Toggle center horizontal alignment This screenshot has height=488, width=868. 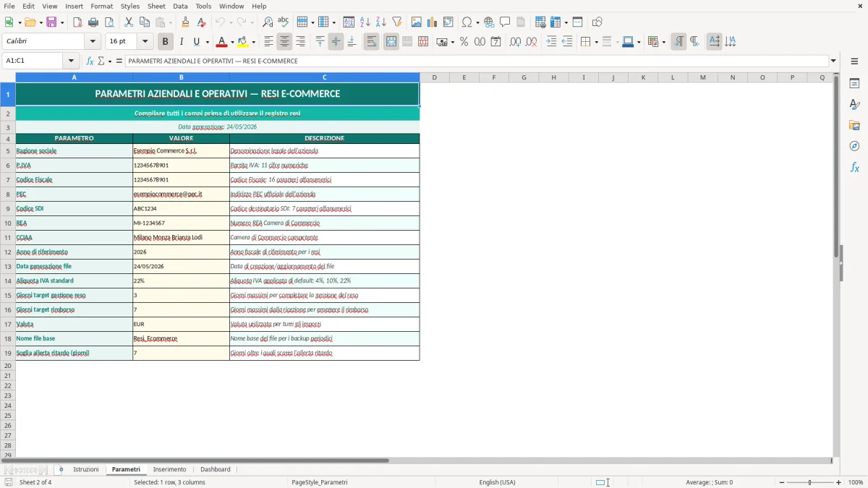pos(284,42)
